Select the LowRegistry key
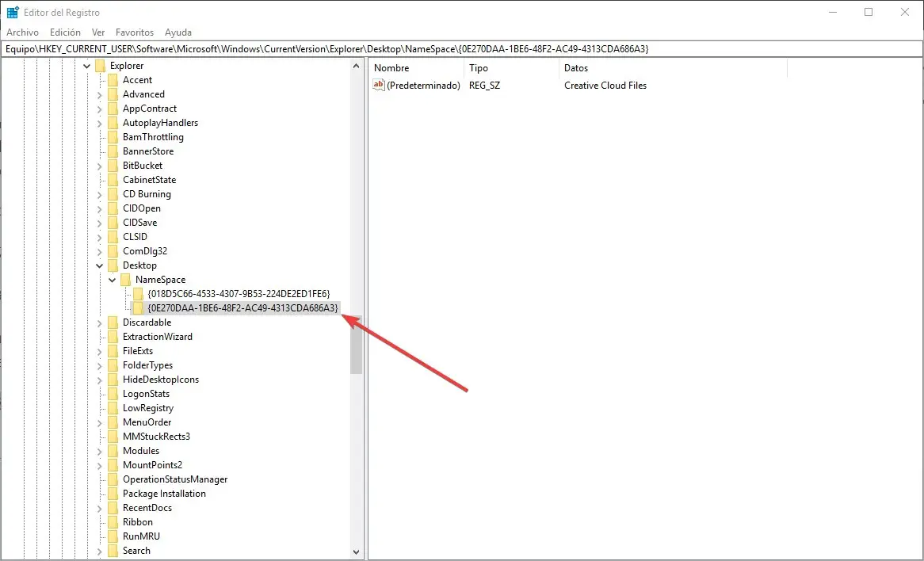Image resolution: width=924 pixels, height=561 pixels. pos(148,408)
